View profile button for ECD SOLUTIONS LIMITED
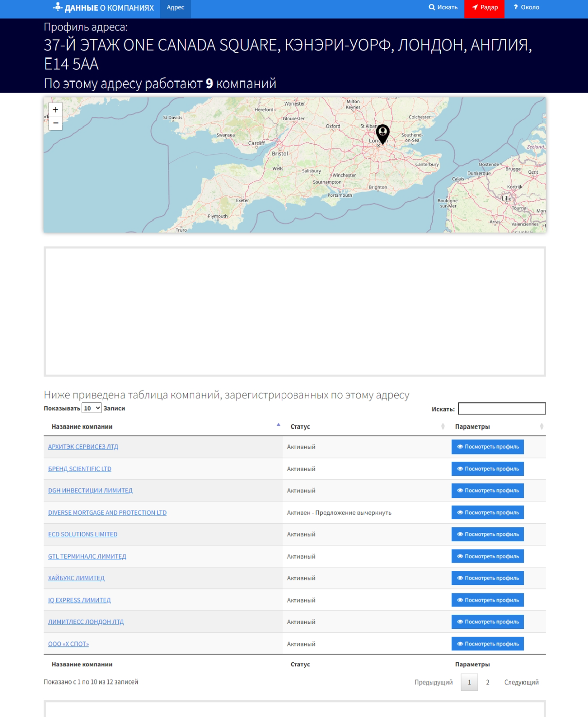The height and width of the screenshot is (717, 588). point(487,534)
